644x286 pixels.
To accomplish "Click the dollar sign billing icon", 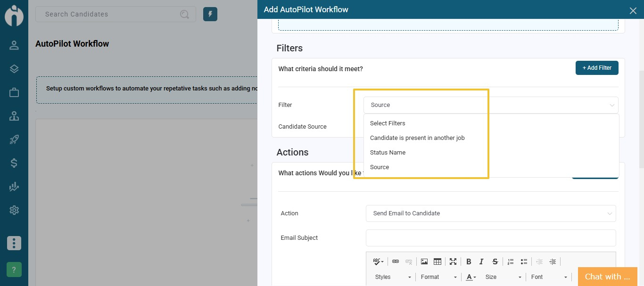I will tap(14, 163).
